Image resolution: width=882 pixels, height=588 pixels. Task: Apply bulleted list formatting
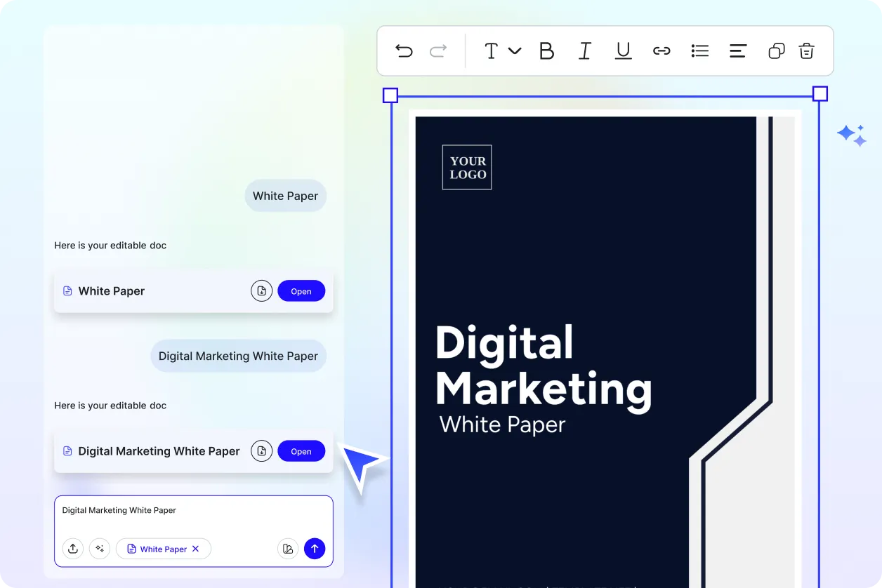pos(700,51)
